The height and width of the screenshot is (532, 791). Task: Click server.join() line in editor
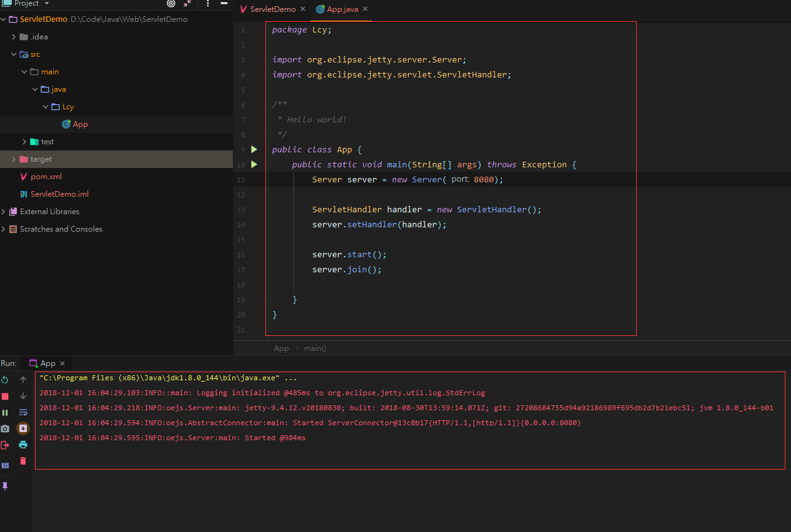click(x=347, y=270)
